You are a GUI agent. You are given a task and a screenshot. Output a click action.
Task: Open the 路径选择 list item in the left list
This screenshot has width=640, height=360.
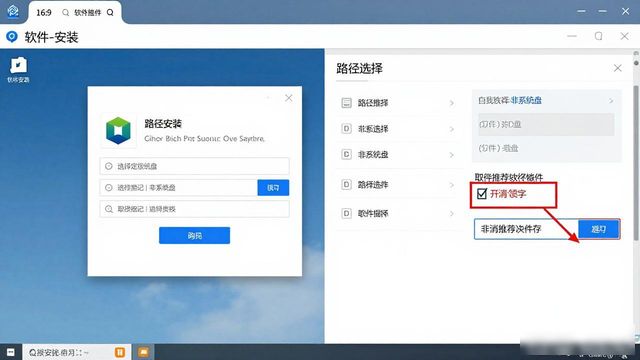(398, 185)
